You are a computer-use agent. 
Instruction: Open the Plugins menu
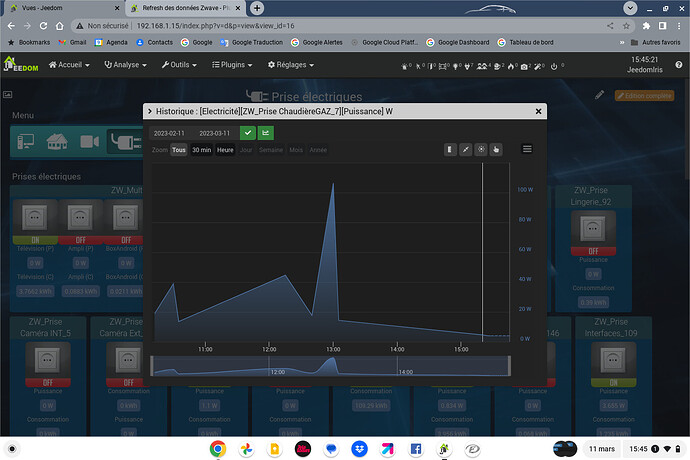pyautogui.click(x=232, y=65)
